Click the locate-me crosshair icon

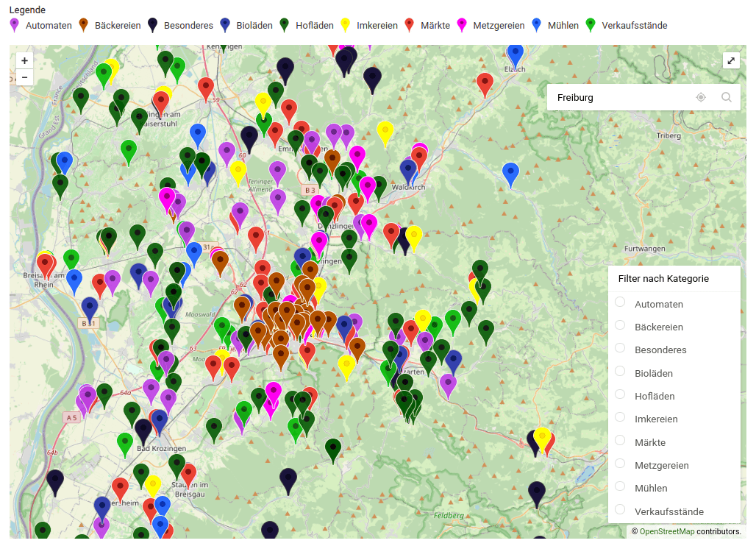pos(701,97)
